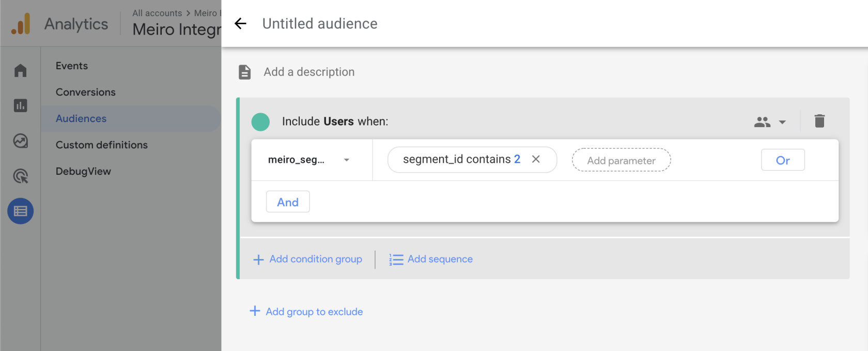Delete the condition group with trash icon
This screenshot has height=351, width=868.
tap(819, 121)
